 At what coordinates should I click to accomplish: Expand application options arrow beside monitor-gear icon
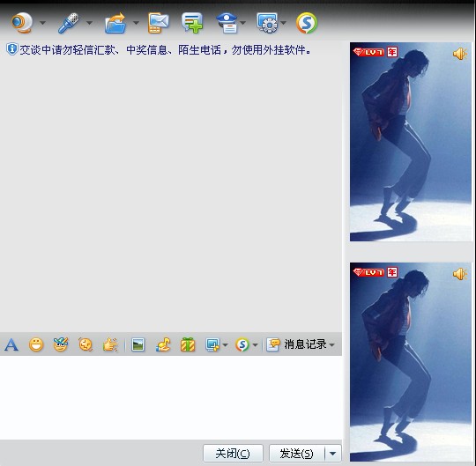click(x=284, y=23)
